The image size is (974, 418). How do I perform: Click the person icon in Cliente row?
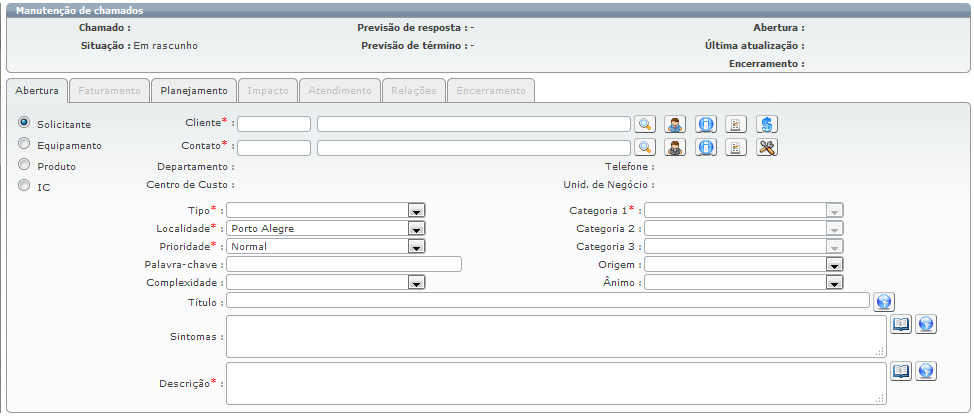click(676, 124)
